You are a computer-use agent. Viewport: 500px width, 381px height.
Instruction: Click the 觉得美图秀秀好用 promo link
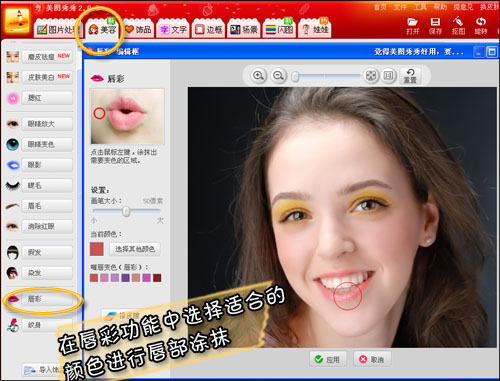[x=419, y=52]
